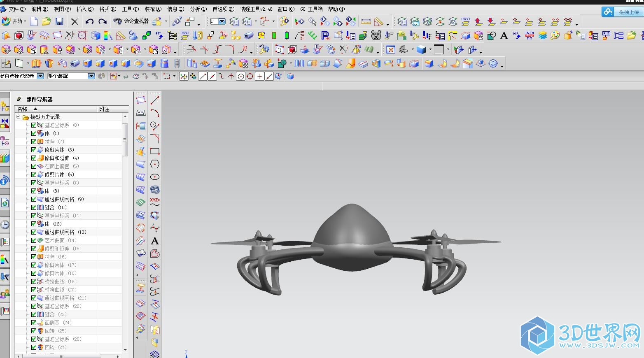
Task: Click the navigator scroll-down arrow
Action: tap(125, 350)
